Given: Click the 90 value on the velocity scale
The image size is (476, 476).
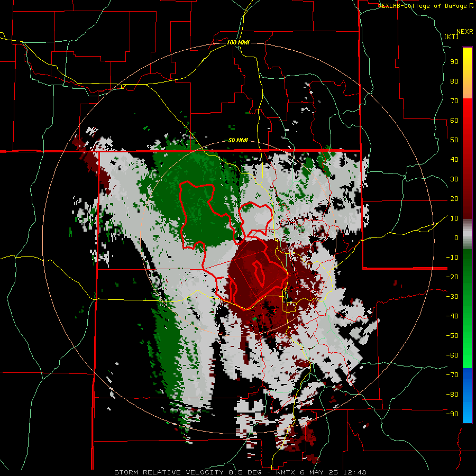Looking at the screenshot, I should [x=454, y=62].
